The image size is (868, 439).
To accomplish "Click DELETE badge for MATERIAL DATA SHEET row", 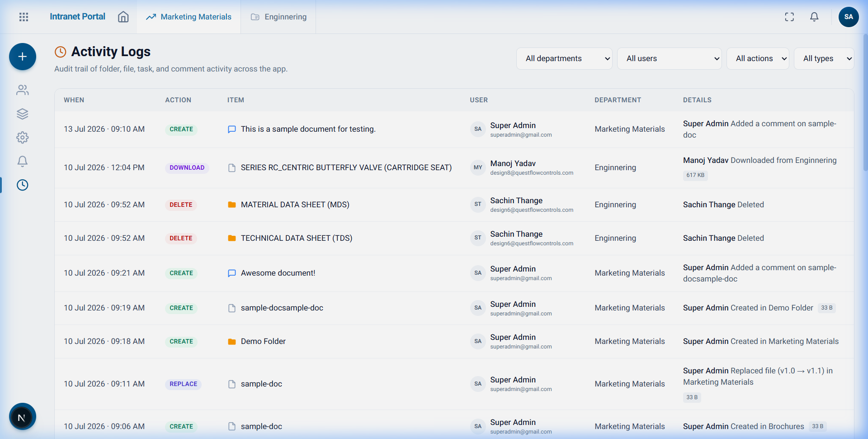I will coord(181,205).
